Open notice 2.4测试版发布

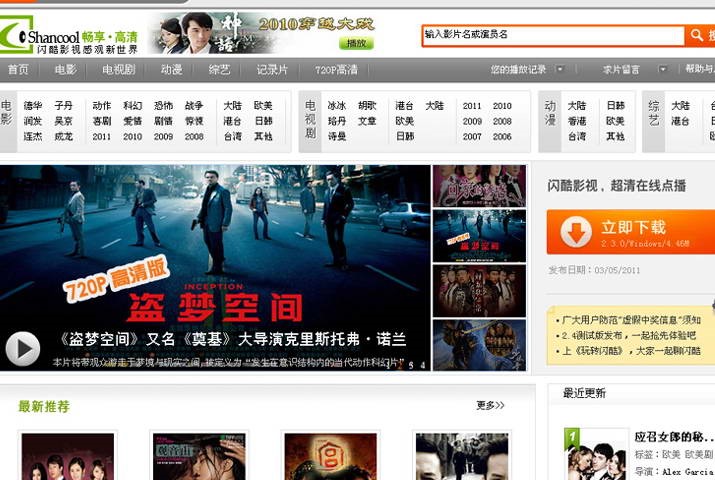tap(629, 335)
